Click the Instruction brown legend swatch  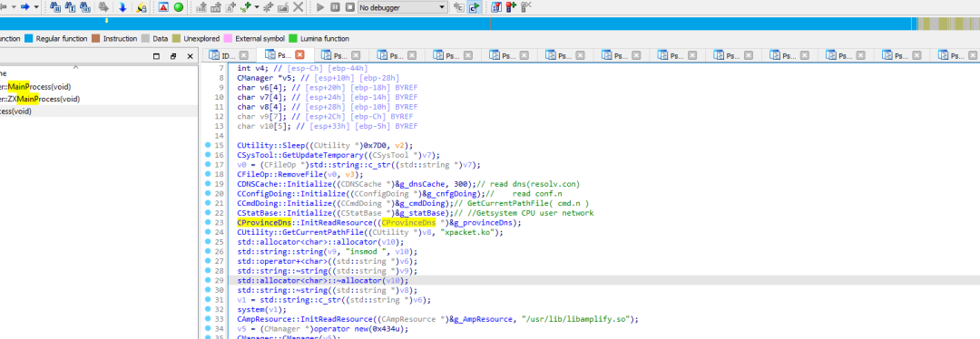pyautogui.click(x=95, y=39)
